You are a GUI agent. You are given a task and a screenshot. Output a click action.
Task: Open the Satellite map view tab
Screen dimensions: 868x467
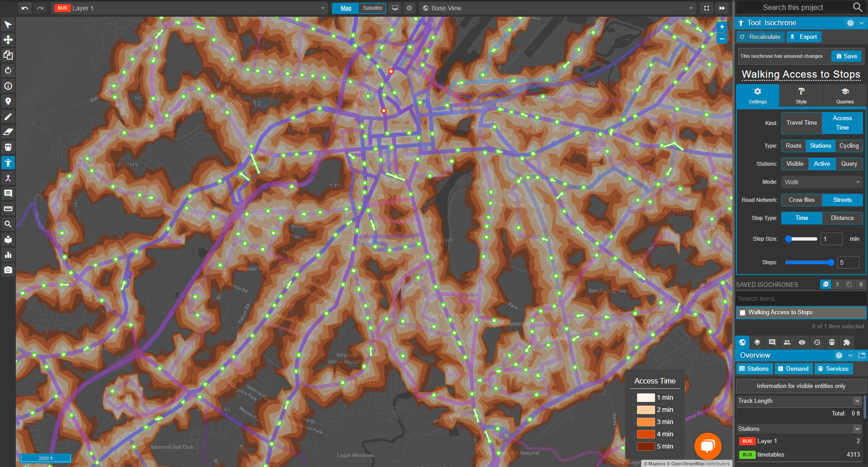(372, 8)
